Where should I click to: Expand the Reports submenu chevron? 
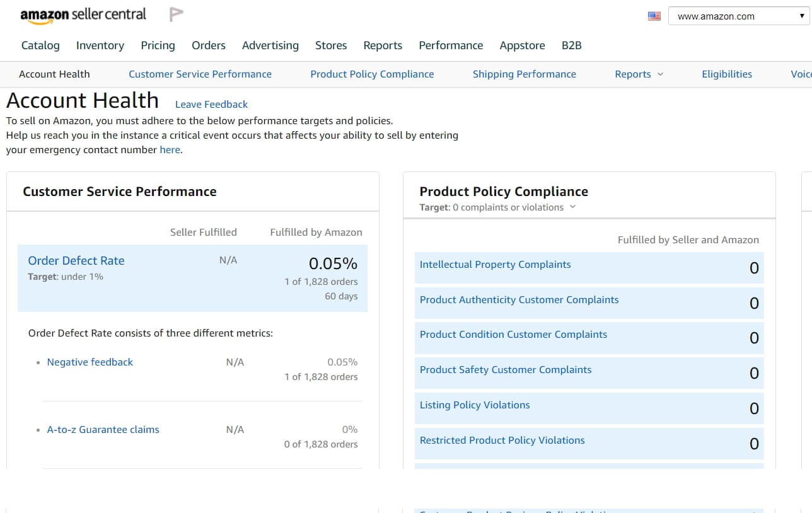(660, 74)
